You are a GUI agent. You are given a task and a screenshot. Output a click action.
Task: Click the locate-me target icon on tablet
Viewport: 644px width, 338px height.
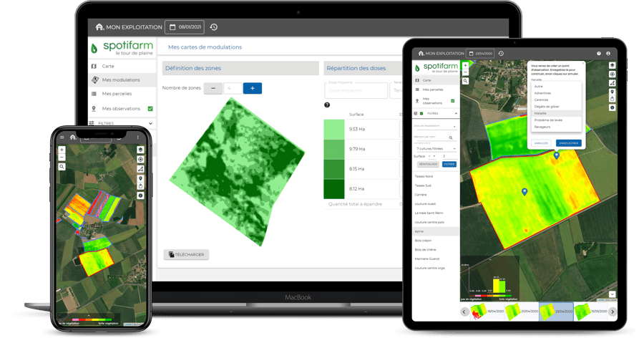pos(612,74)
